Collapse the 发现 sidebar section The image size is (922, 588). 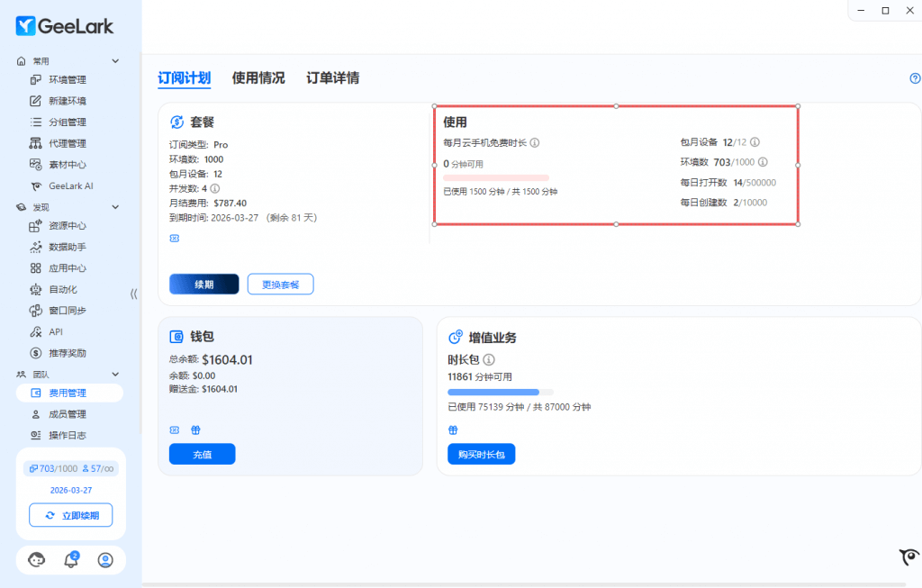115,207
